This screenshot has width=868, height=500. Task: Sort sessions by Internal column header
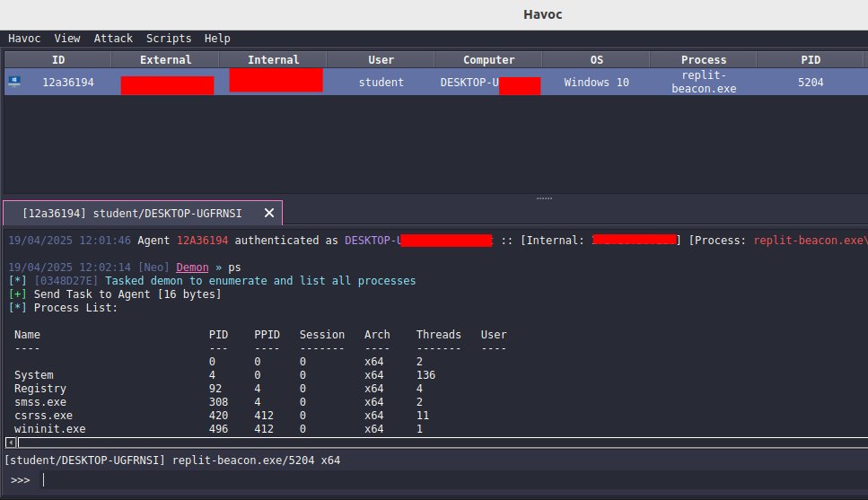click(x=273, y=60)
